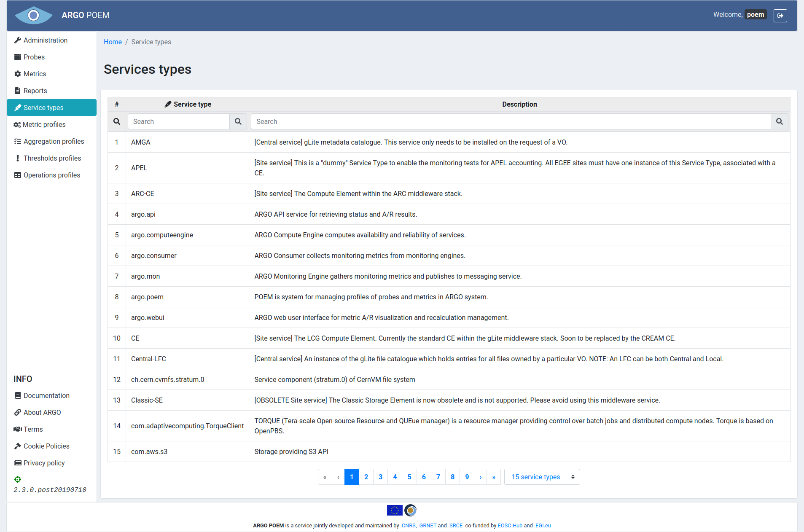The width and height of the screenshot is (804, 532).
Task: Click magnifier button beside Service type search
Action: click(x=238, y=121)
